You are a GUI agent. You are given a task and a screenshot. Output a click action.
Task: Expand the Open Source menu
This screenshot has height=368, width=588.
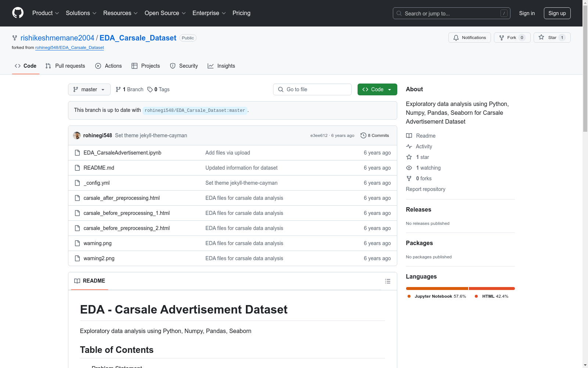pyautogui.click(x=165, y=13)
